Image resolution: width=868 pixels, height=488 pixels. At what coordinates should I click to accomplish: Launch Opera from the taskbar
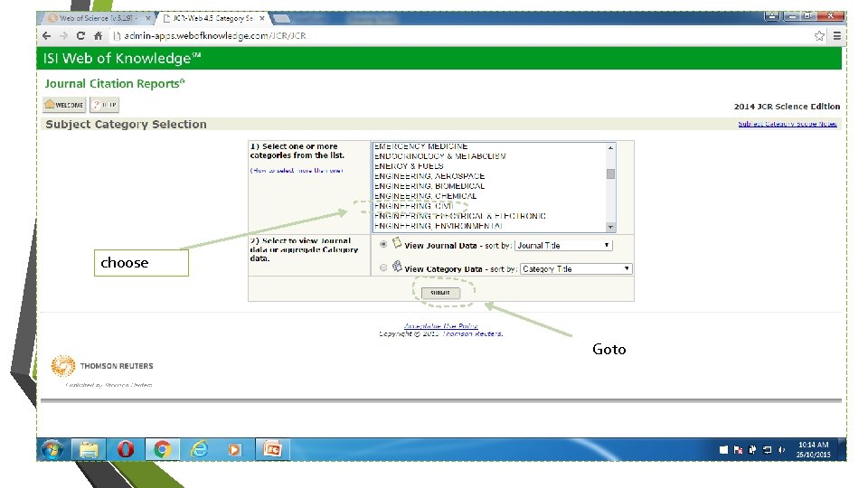click(126, 449)
